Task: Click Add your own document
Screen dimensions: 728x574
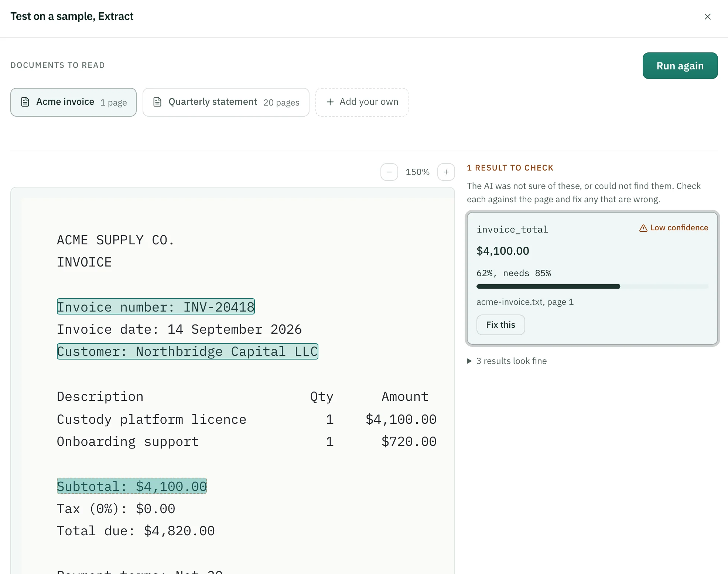Action: click(362, 102)
